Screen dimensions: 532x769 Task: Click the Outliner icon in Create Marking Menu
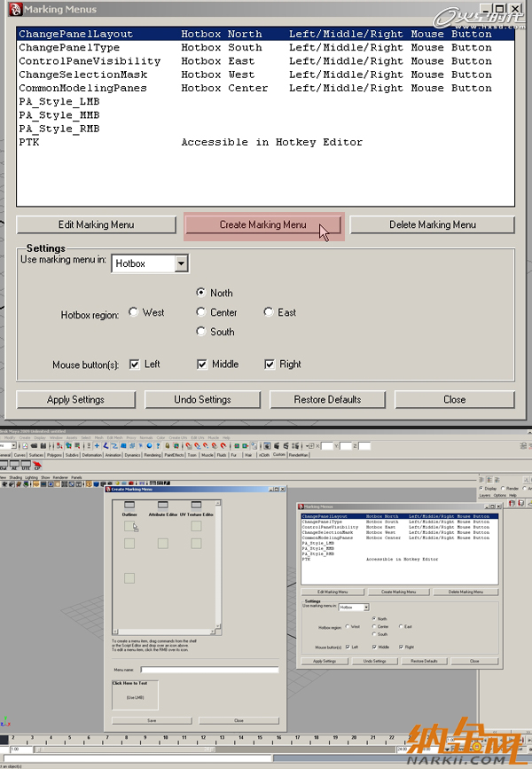click(129, 505)
